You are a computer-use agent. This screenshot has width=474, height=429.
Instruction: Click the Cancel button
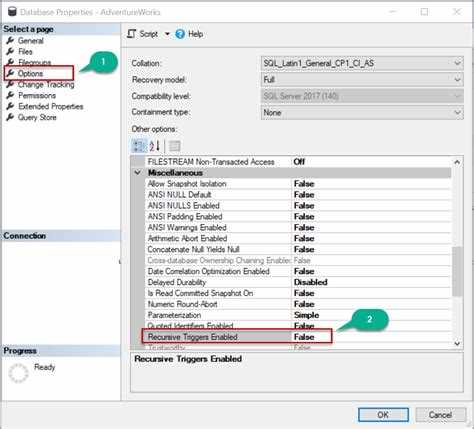tap(440, 415)
